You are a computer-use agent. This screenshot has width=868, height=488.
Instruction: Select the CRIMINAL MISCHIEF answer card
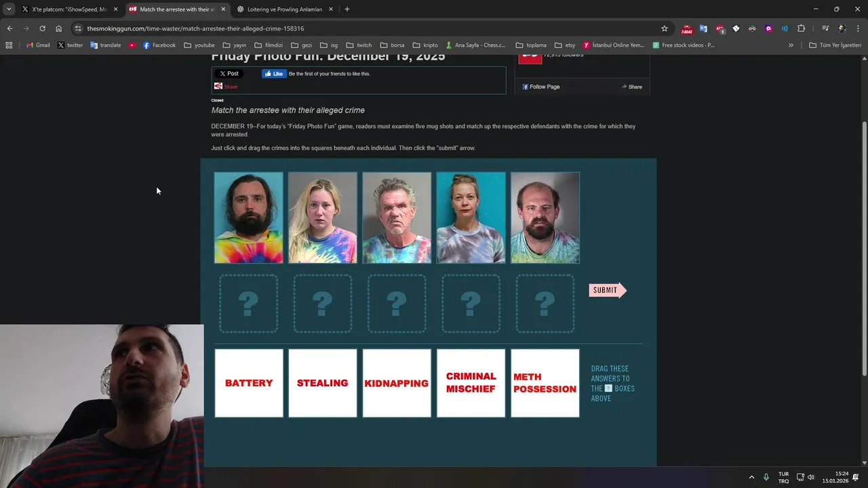click(x=471, y=383)
